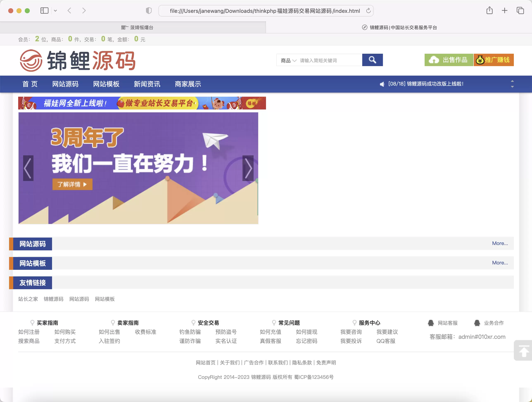Focus the keyword search input field
Viewport: 532px width, 402px height.
tap(330, 60)
